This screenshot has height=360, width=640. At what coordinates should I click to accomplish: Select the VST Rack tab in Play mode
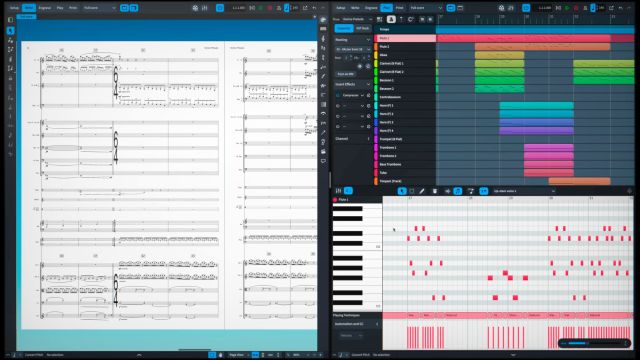pos(362,28)
